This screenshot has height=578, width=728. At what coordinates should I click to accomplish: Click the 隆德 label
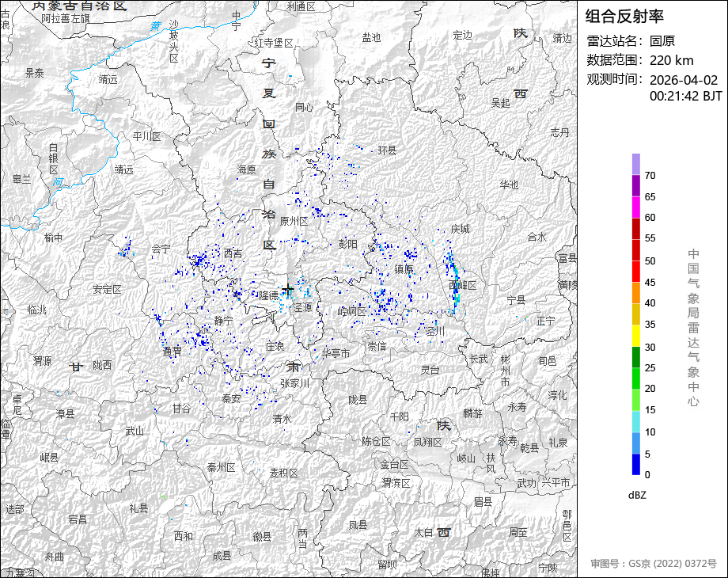pos(268,295)
